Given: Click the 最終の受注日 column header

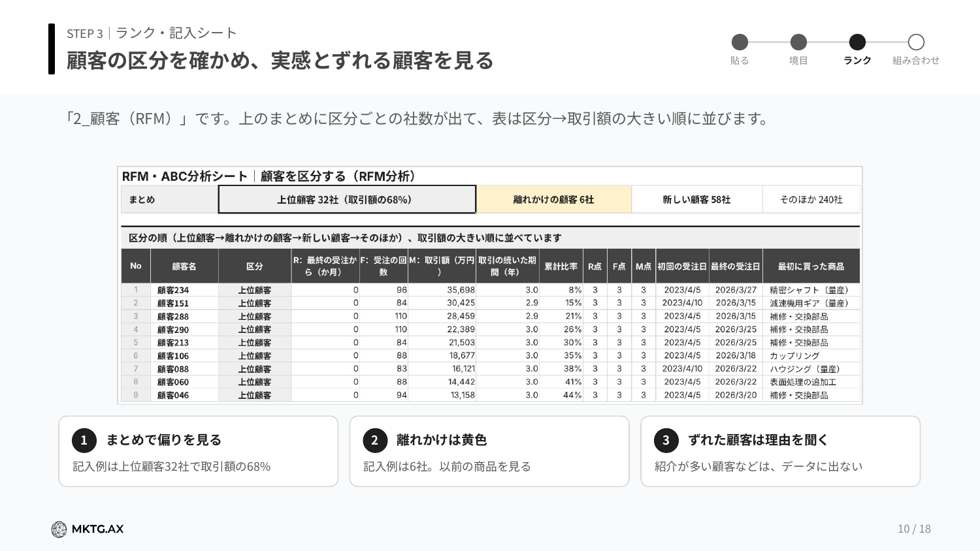Looking at the screenshot, I should (736, 266).
